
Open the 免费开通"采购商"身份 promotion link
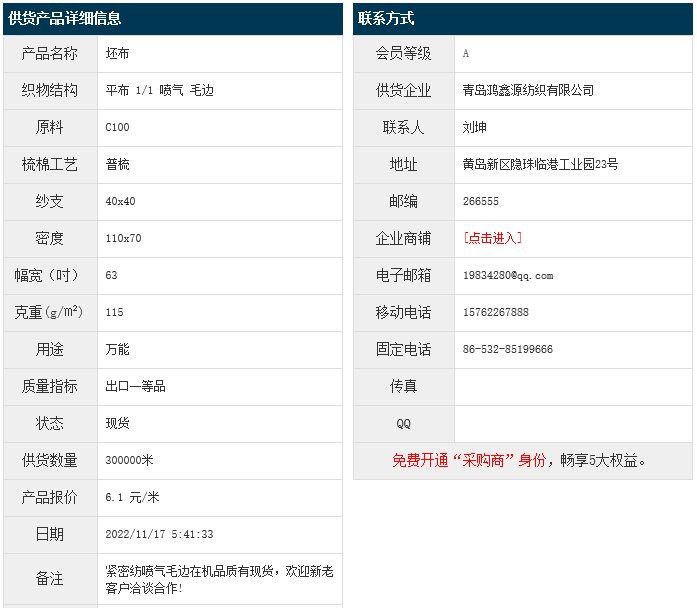(519, 460)
